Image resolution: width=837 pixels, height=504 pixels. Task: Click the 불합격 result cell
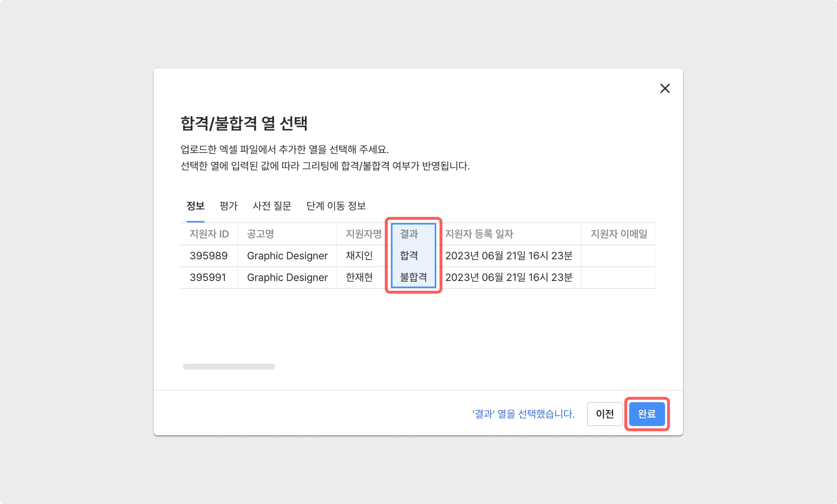[x=413, y=278]
